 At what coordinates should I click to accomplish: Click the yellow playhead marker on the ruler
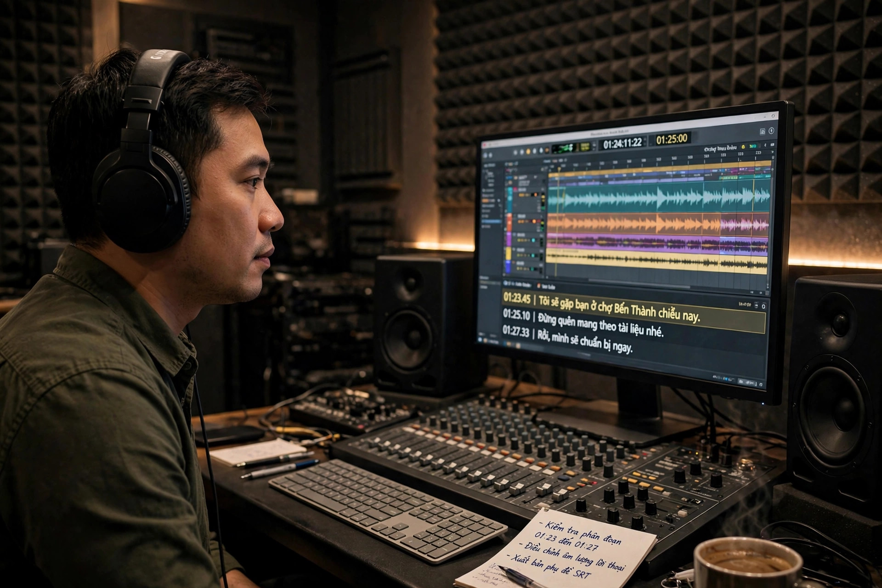point(559,170)
